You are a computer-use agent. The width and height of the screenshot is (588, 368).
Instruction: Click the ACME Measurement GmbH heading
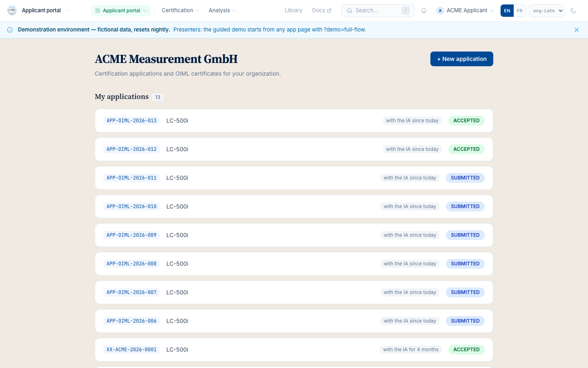(x=166, y=59)
